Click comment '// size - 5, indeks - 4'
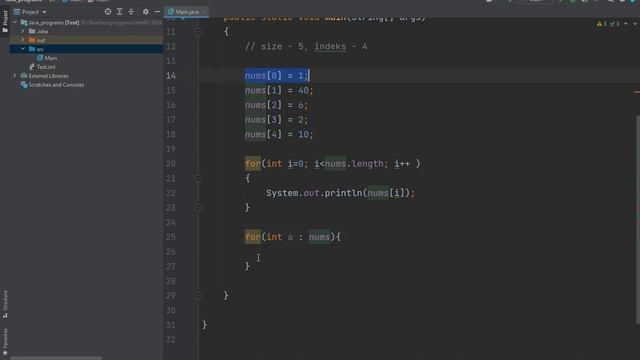This screenshot has height=360, width=640. (x=306, y=47)
